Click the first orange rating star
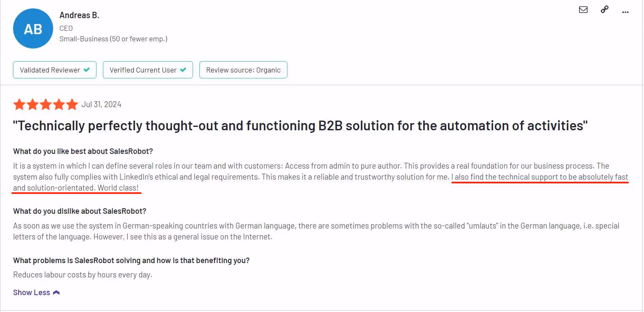 coord(19,104)
